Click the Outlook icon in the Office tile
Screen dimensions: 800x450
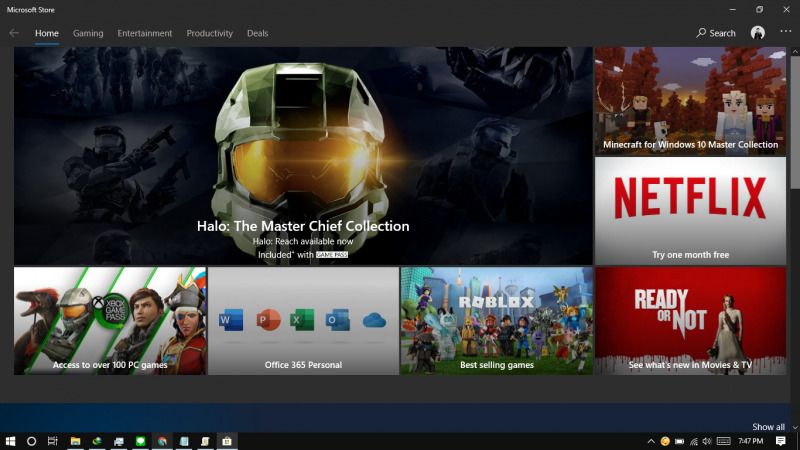pyautogui.click(x=338, y=320)
